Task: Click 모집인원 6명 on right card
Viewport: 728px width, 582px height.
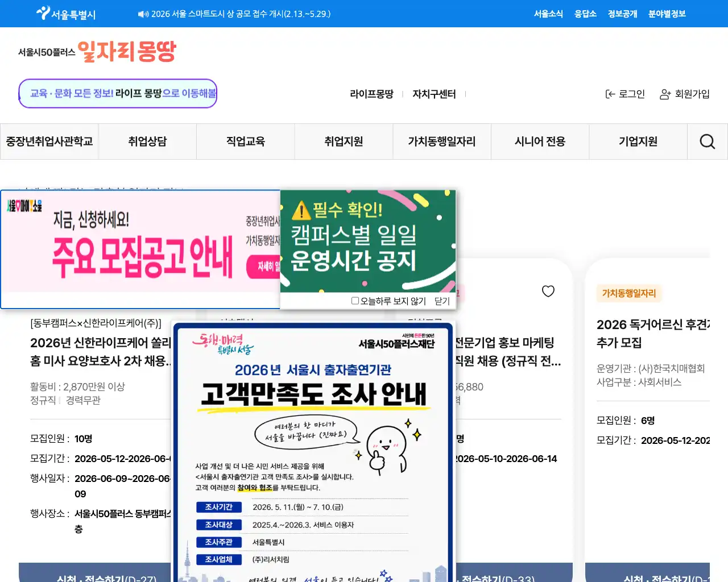Action: 626,421
